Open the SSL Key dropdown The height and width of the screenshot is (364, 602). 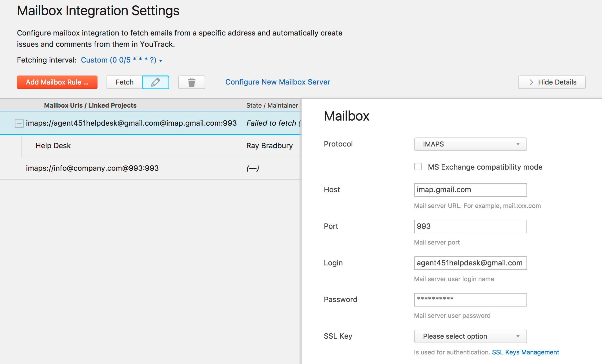[x=470, y=336]
